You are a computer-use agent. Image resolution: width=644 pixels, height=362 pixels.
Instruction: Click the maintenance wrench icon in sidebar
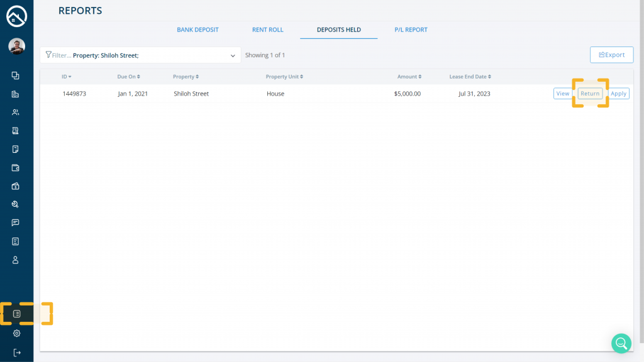click(x=16, y=204)
